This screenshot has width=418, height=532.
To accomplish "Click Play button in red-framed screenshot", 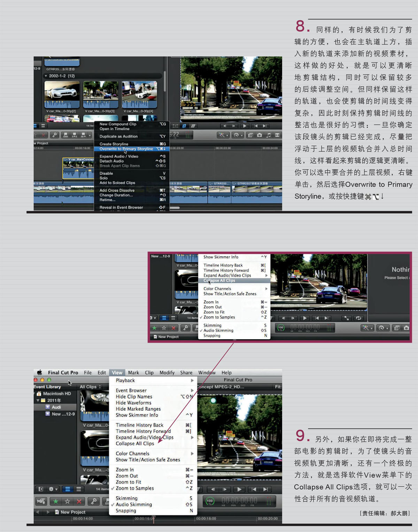I will 305,318.
